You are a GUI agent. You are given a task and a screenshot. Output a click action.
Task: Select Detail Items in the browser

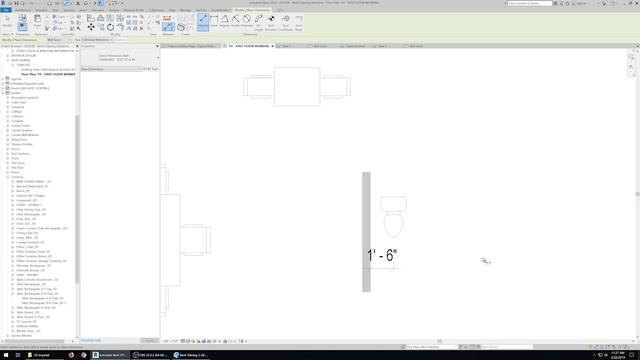(x=19, y=140)
